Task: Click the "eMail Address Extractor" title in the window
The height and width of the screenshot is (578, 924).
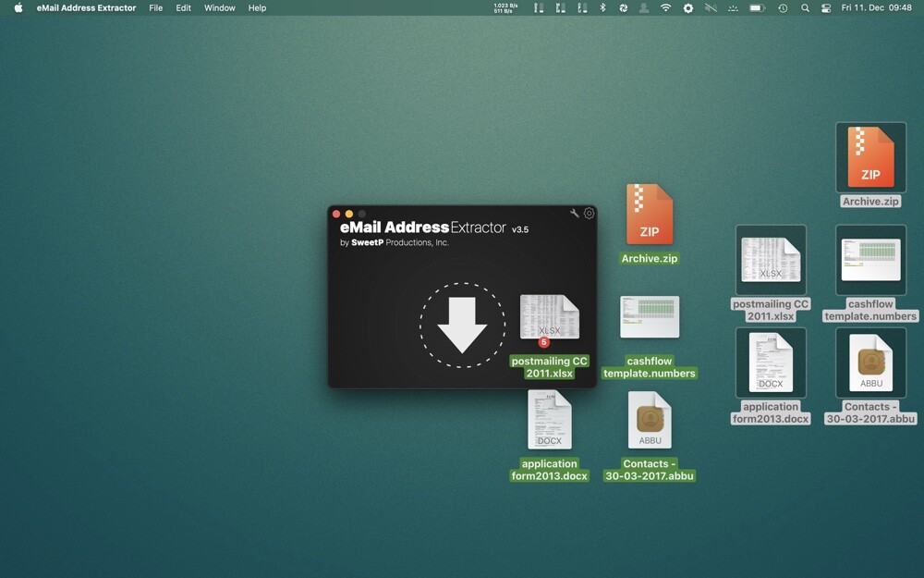Action: click(x=423, y=228)
